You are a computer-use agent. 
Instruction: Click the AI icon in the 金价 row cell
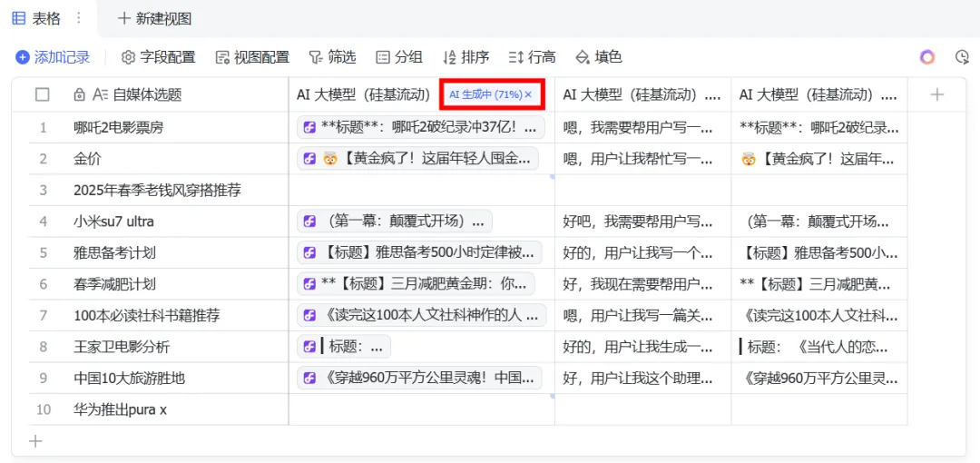click(309, 159)
